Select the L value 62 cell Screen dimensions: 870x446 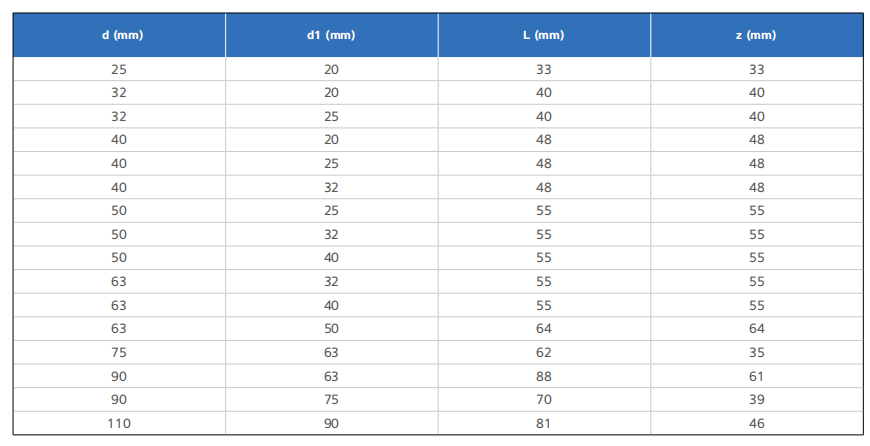tap(544, 352)
